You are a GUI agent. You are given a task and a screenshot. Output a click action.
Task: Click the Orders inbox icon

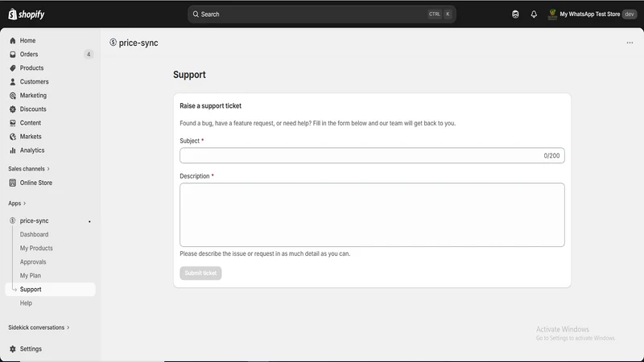pos(13,54)
